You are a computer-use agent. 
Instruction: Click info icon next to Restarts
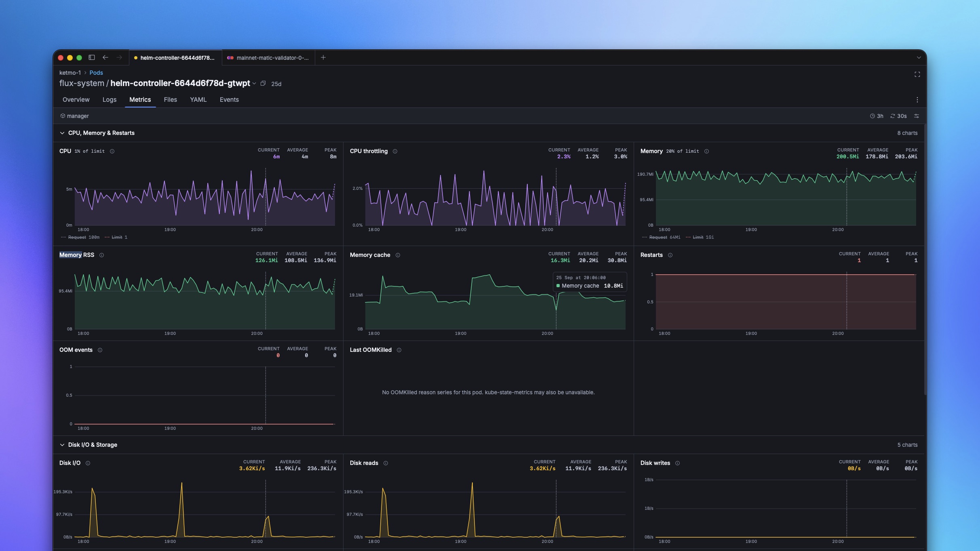pyautogui.click(x=670, y=255)
